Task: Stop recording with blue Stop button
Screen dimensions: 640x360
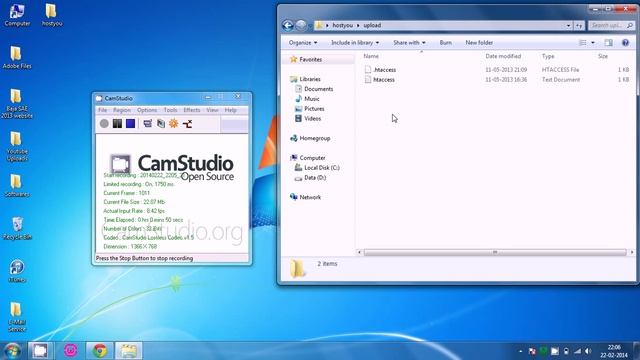Action: coord(130,123)
